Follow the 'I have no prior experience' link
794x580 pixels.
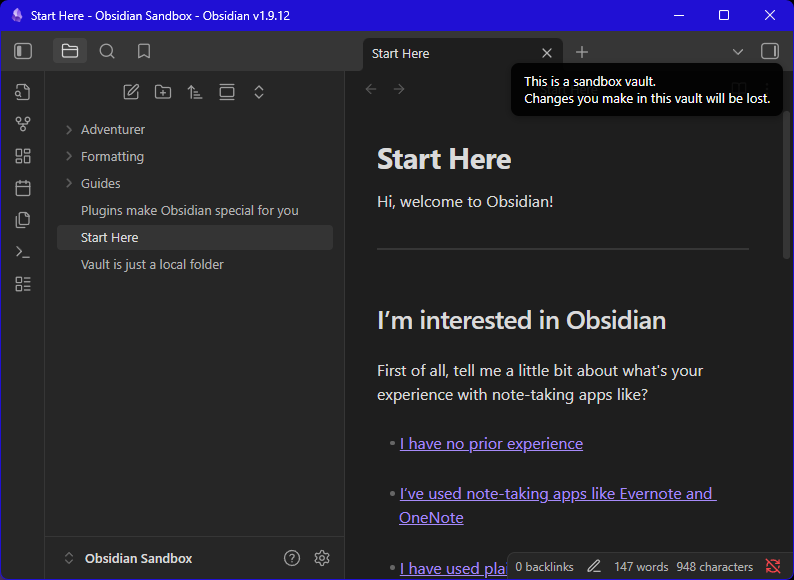[491, 443]
